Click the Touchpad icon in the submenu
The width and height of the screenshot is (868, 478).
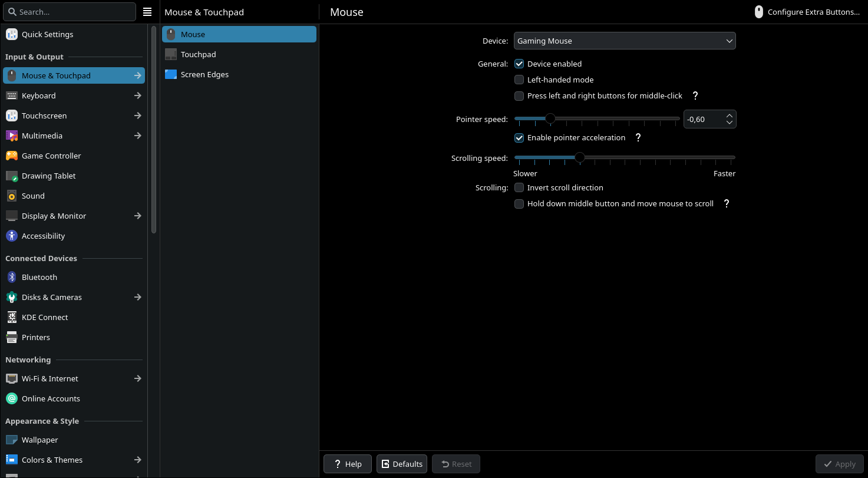click(171, 54)
